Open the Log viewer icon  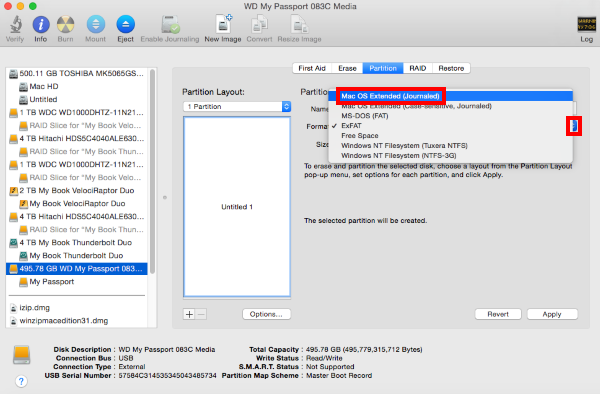pyautogui.click(x=586, y=24)
